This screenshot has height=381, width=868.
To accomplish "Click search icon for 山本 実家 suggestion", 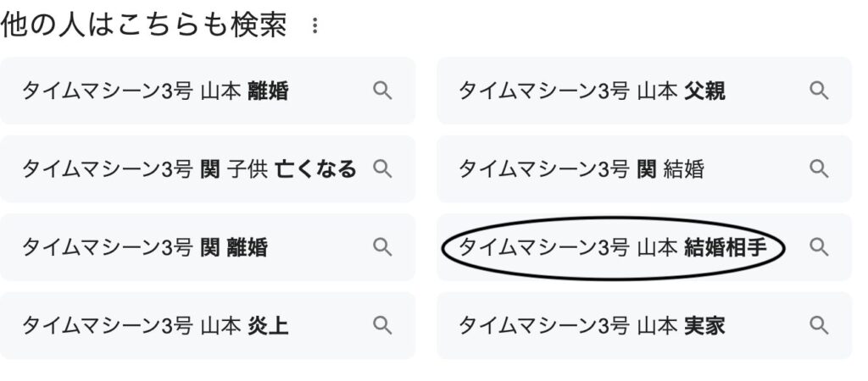I will tap(819, 325).
